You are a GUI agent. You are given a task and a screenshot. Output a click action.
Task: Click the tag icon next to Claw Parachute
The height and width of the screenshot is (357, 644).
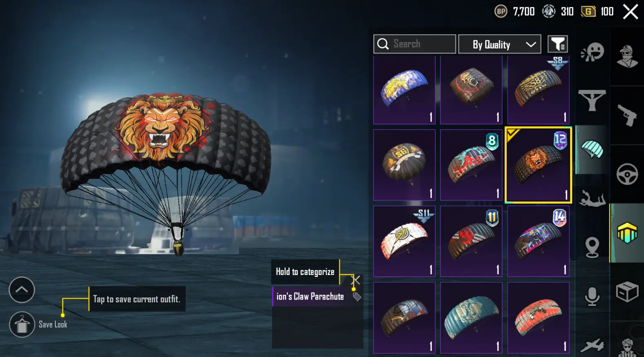[x=357, y=297]
